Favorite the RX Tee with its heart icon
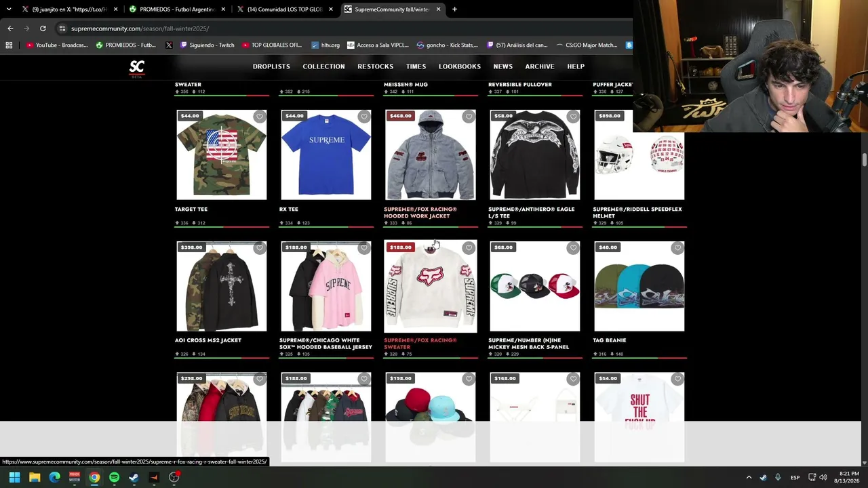The height and width of the screenshot is (488, 868). [364, 117]
